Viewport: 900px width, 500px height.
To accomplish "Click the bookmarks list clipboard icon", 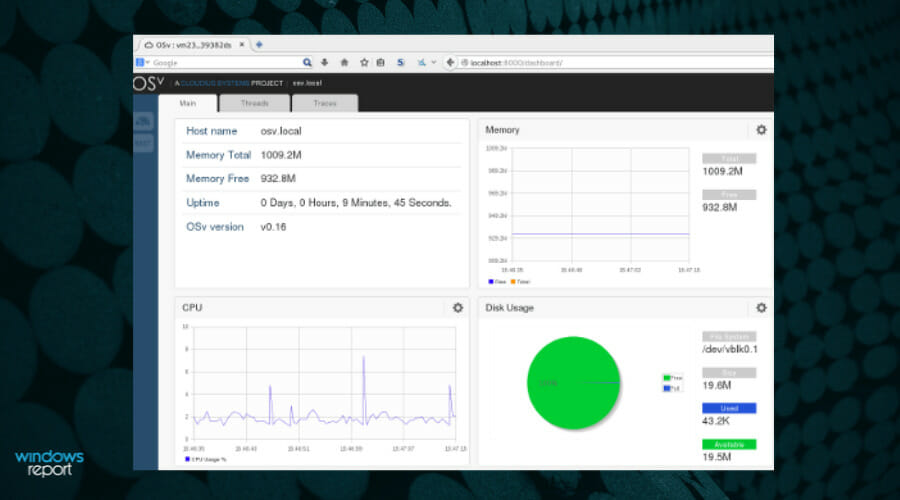I will pos(381,63).
